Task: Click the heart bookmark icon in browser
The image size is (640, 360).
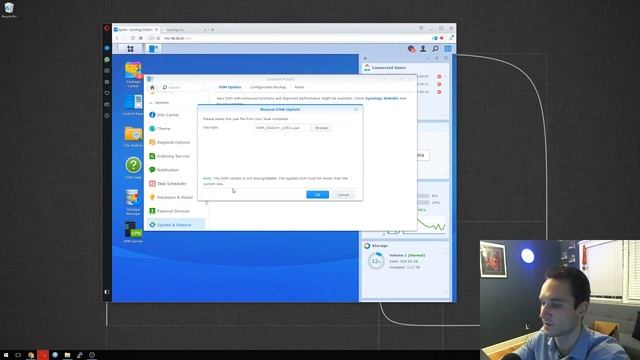Action: (x=442, y=38)
